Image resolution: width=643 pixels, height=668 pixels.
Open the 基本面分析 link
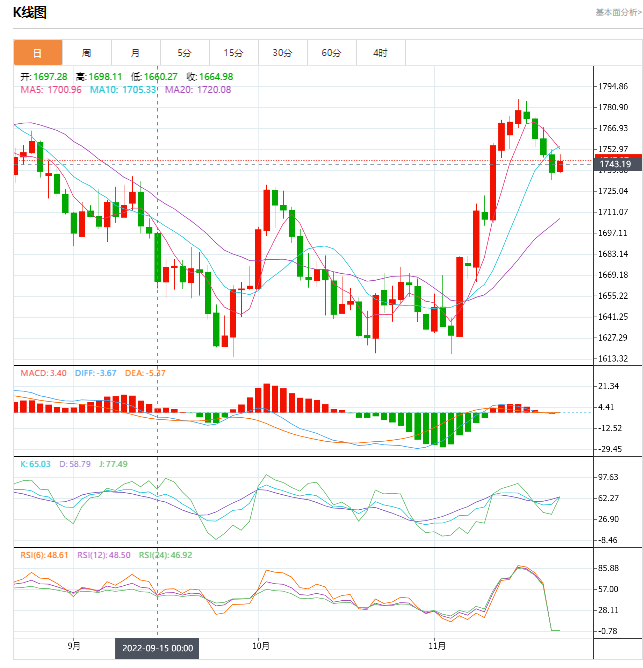click(618, 12)
